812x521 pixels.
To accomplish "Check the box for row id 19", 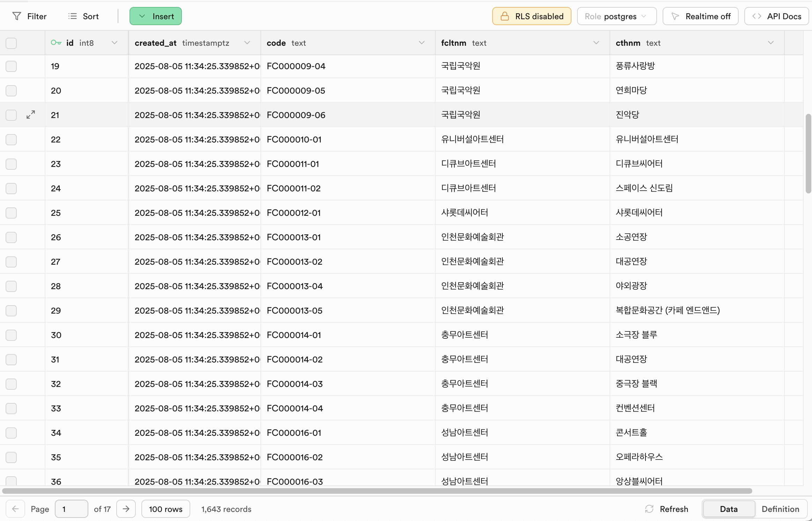I will (11, 66).
